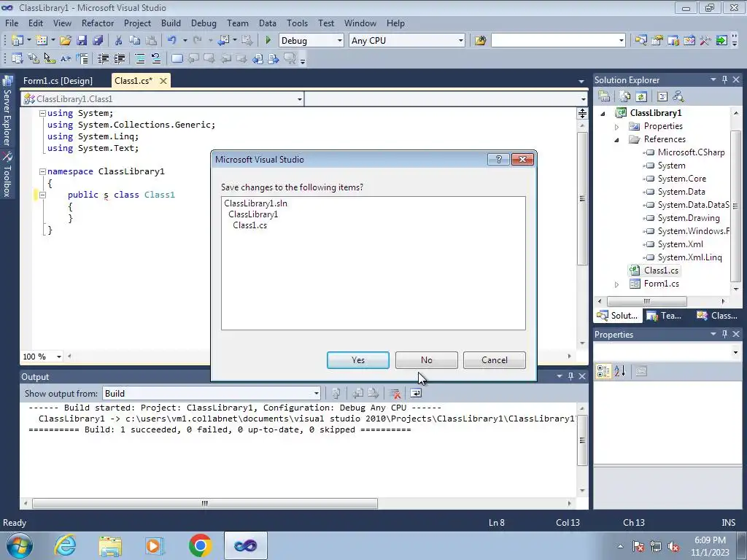747x560 pixels.
Task: Switch to the Form1.cs [Design] tab
Action: pyautogui.click(x=58, y=80)
